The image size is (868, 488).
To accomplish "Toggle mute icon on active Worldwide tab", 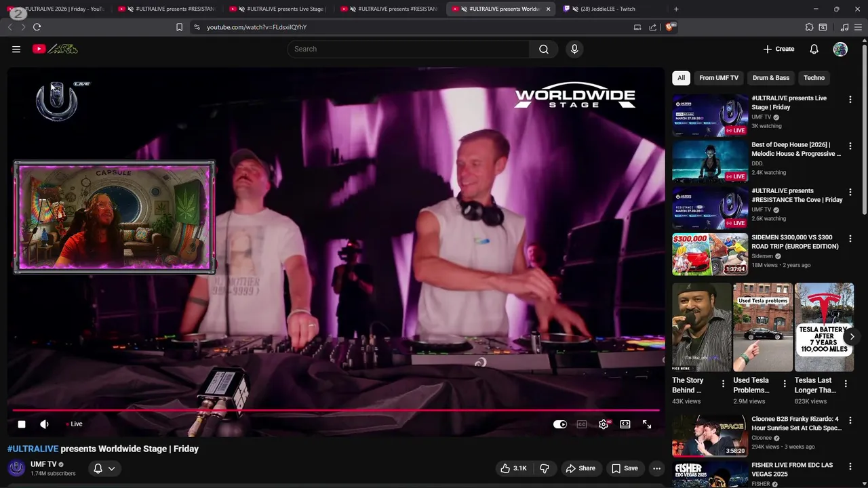I will pyautogui.click(x=464, y=9).
